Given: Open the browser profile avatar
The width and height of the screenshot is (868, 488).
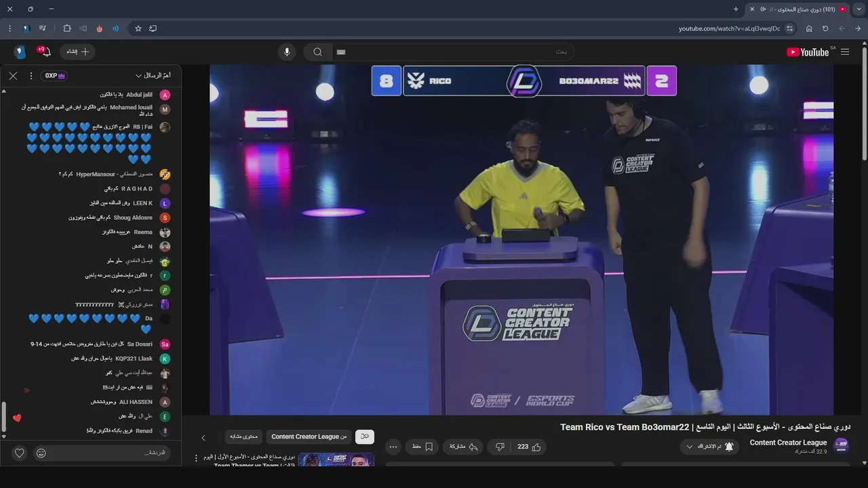Looking at the screenshot, I should 26,28.
